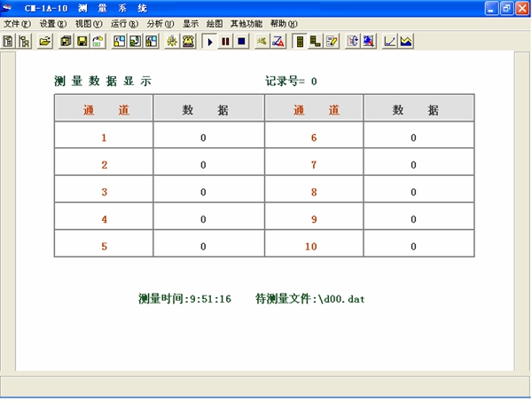Image resolution: width=532 pixels, height=410 pixels.
Task: Open the 帮助(H) menu
Action: [284, 23]
